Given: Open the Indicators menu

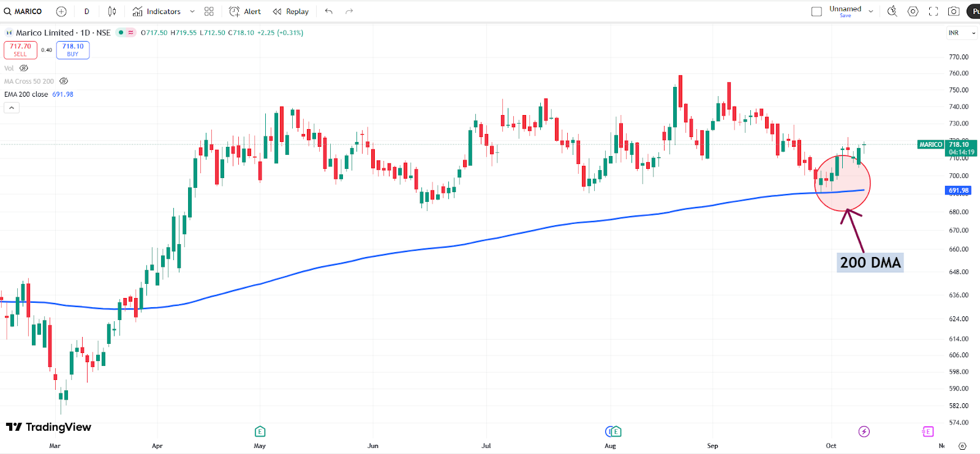Looking at the screenshot, I should [157, 12].
